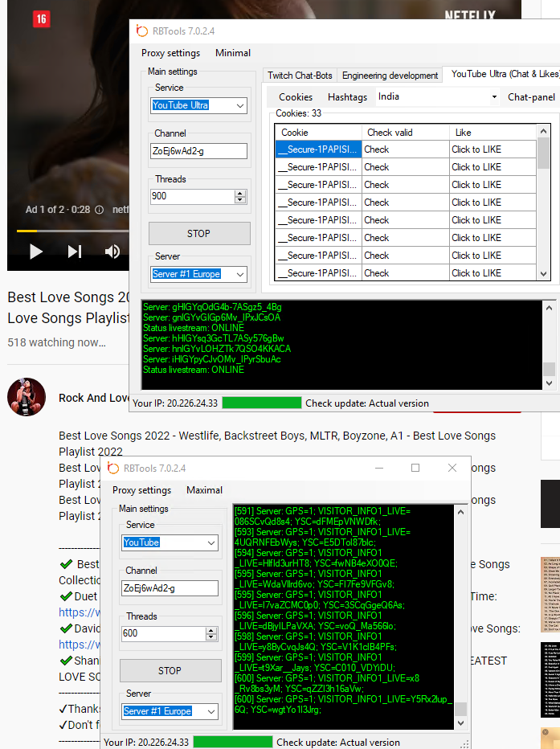Decrease Threads value from 600
560x749 pixels.
(211, 637)
